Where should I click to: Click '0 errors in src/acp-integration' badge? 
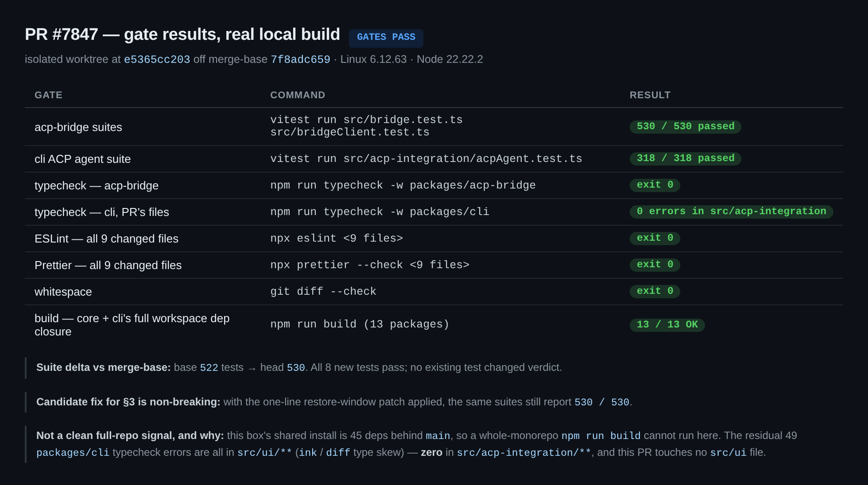[x=732, y=212]
